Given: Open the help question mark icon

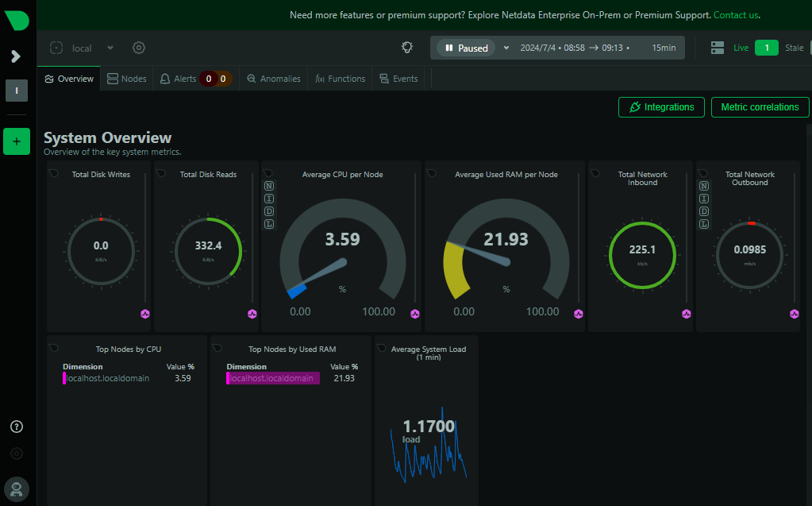Looking at the screenshot, I should 17,427.
